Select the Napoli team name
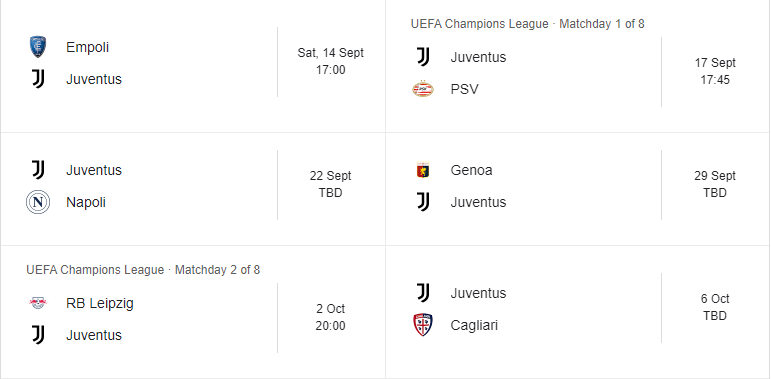 86,203
